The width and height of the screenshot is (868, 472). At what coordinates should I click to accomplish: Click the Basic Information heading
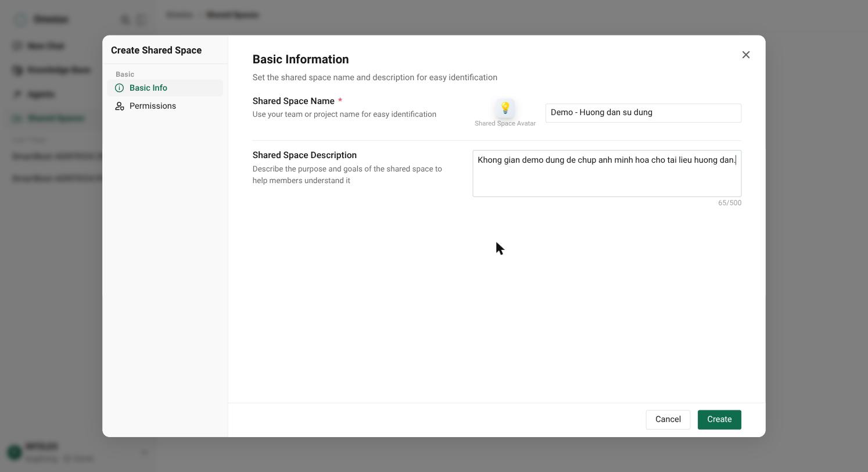300,59
